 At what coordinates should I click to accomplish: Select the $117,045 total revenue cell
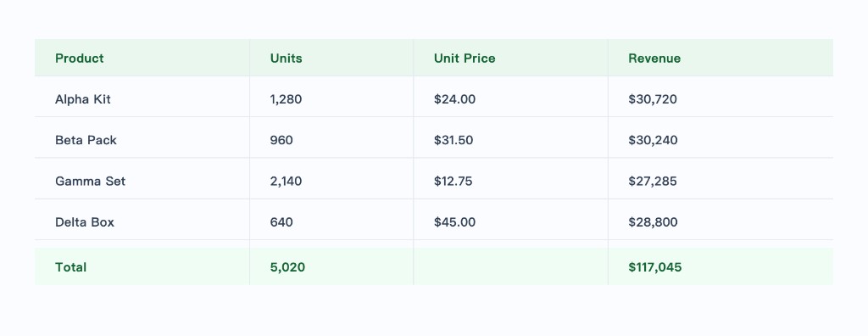click(721, 266)
